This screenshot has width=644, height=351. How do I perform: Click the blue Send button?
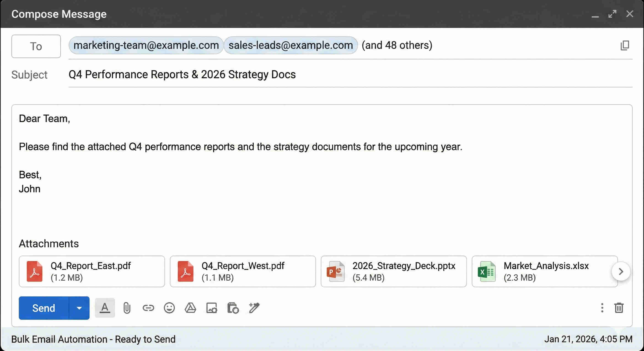(44, 308)
